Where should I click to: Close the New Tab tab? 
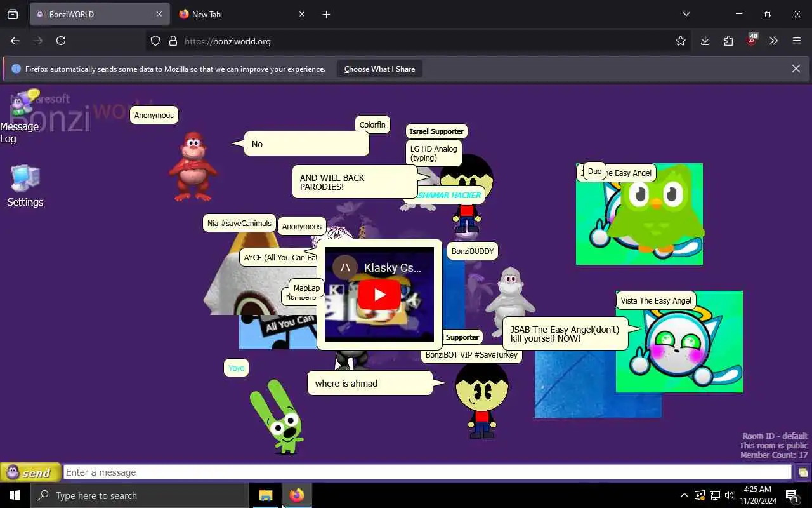click(302, 14)
